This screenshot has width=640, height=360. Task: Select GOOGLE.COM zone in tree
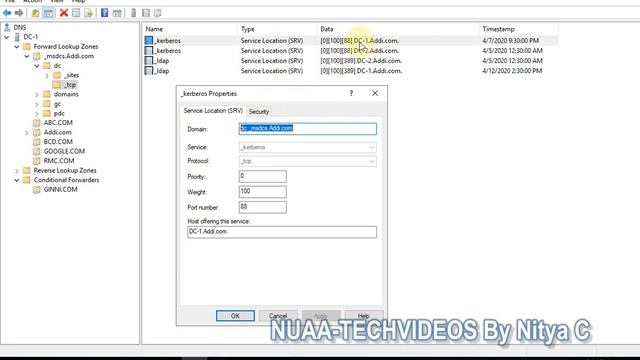[x=64, y=151]
